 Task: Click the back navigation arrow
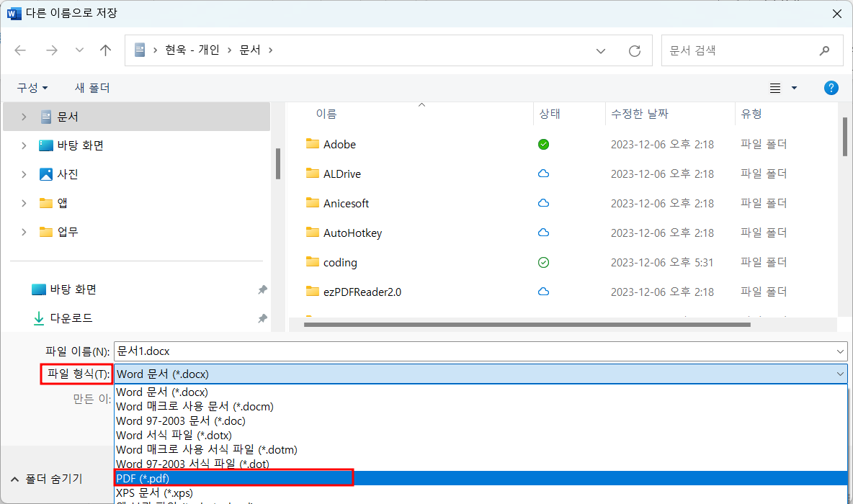coord(19,50)
